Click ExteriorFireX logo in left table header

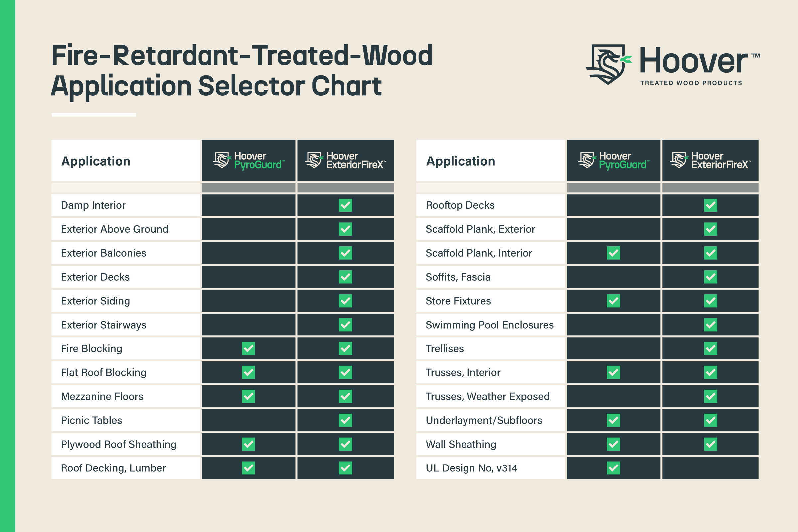345,161
